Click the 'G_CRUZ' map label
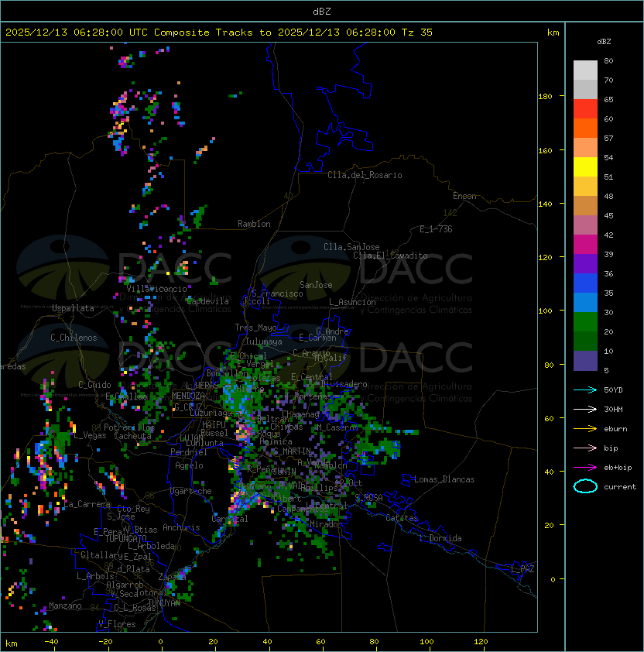The width and height of the screenshot is (644, 652). point(188,407)
